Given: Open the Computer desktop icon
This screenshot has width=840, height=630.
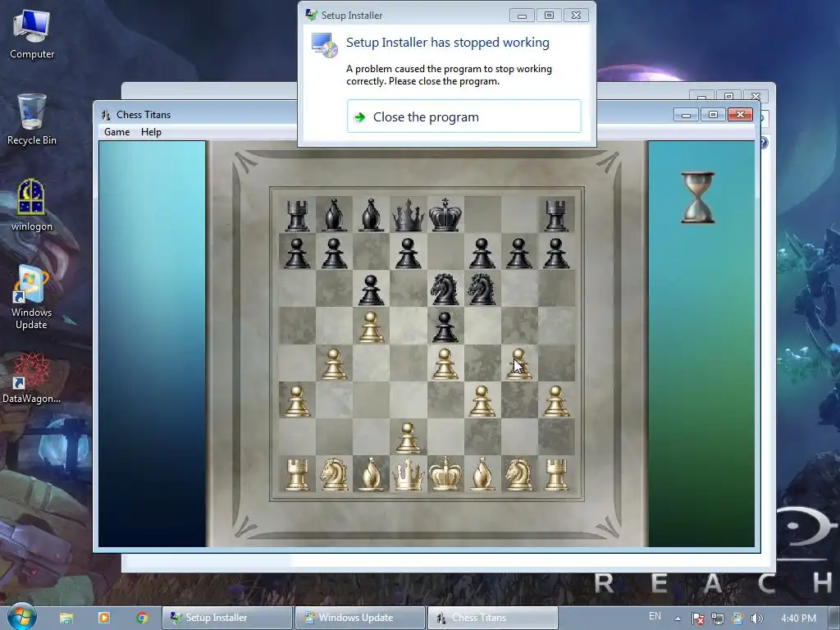Looking at the screenshot, I should tap(32, 34).
